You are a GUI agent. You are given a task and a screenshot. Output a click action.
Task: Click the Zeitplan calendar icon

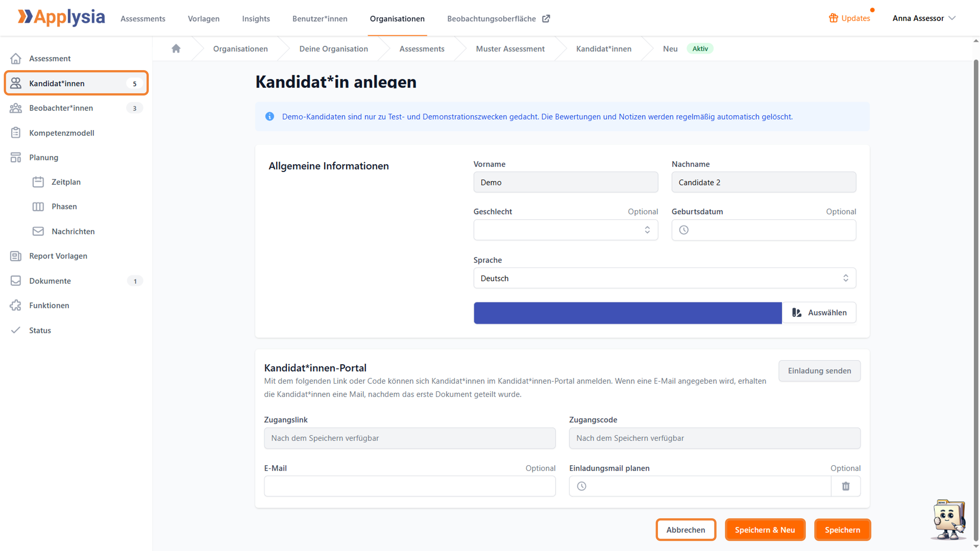(x=38, y=182)
